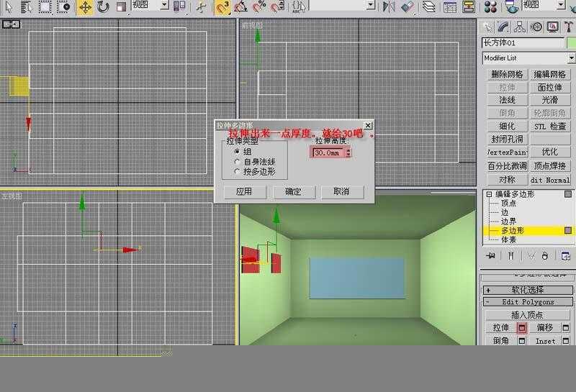576x392 pixels.
Task: Open the Select by Name list tool
Action: point(26,6)
